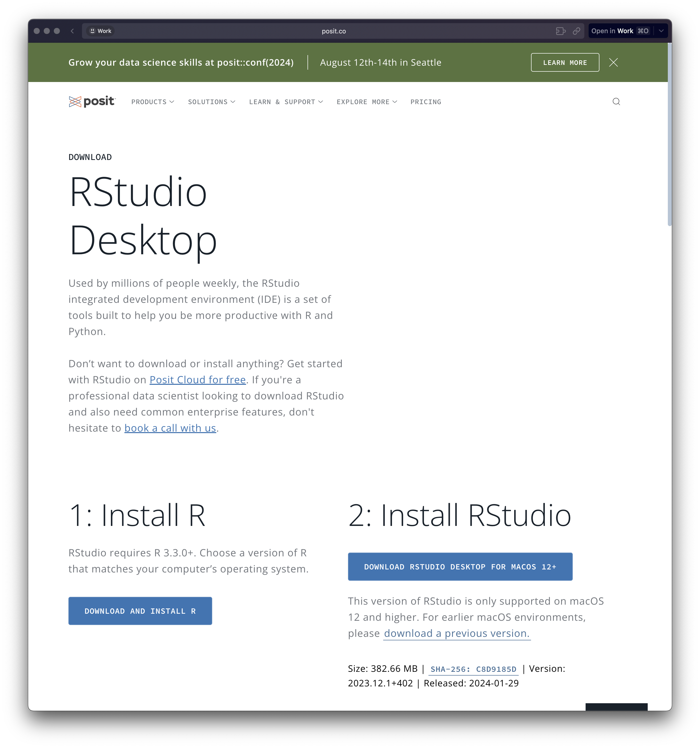
Task: Click the posit.co address bar
Action: [334, 31]
